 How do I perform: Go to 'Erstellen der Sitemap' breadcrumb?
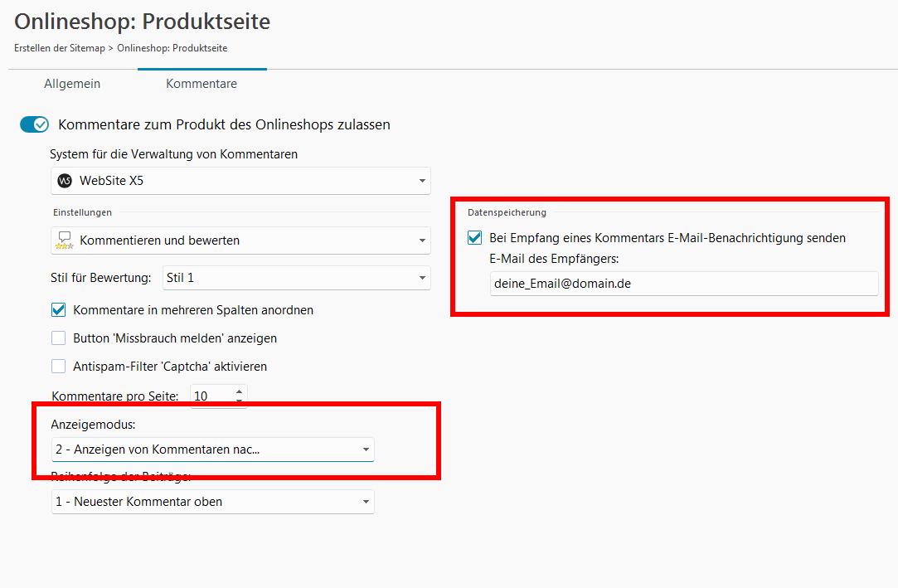tap(60, 48)
